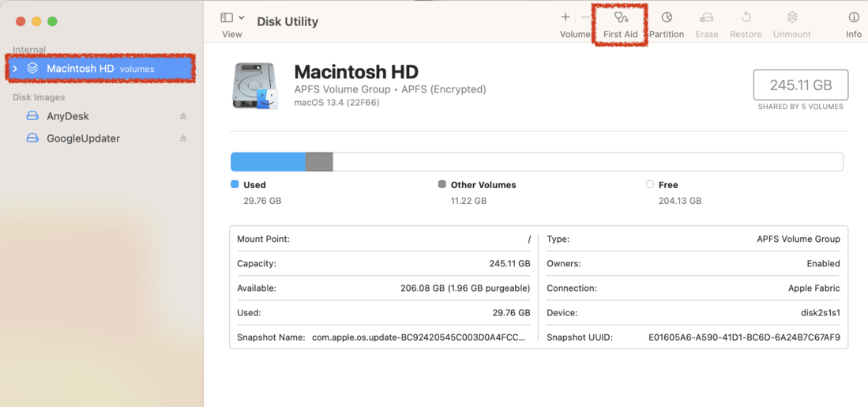Expand the Macintosh HD volumes chevron

[16, 69]
